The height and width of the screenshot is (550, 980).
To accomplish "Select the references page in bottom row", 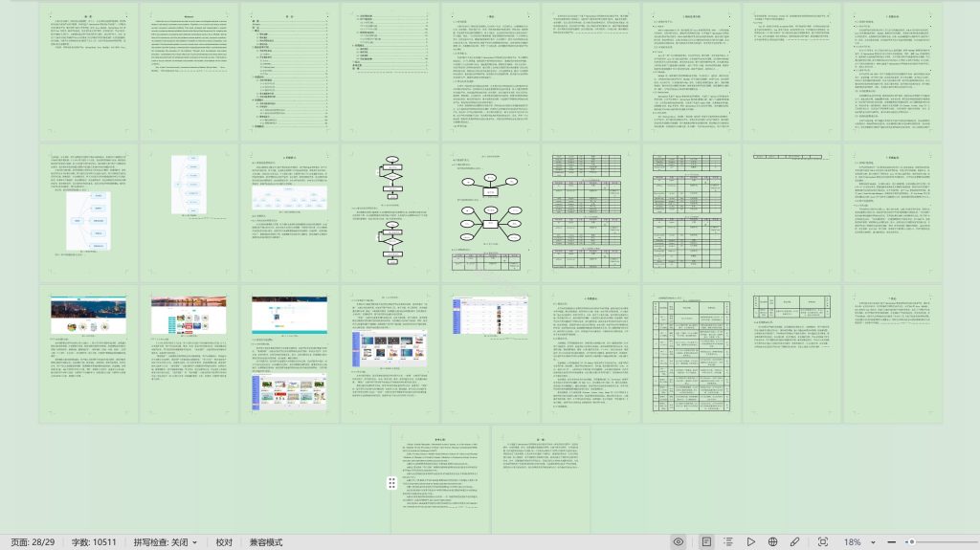I will coord(440,480).
